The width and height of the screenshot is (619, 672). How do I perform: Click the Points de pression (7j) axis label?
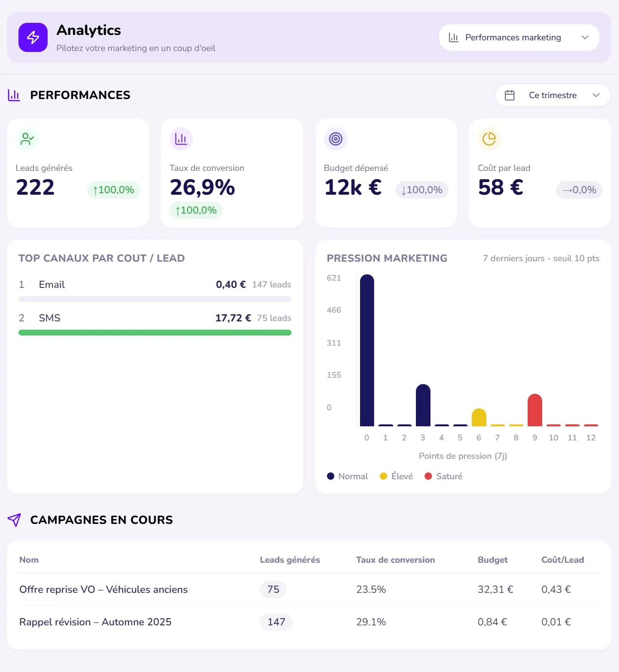point(463,456)
